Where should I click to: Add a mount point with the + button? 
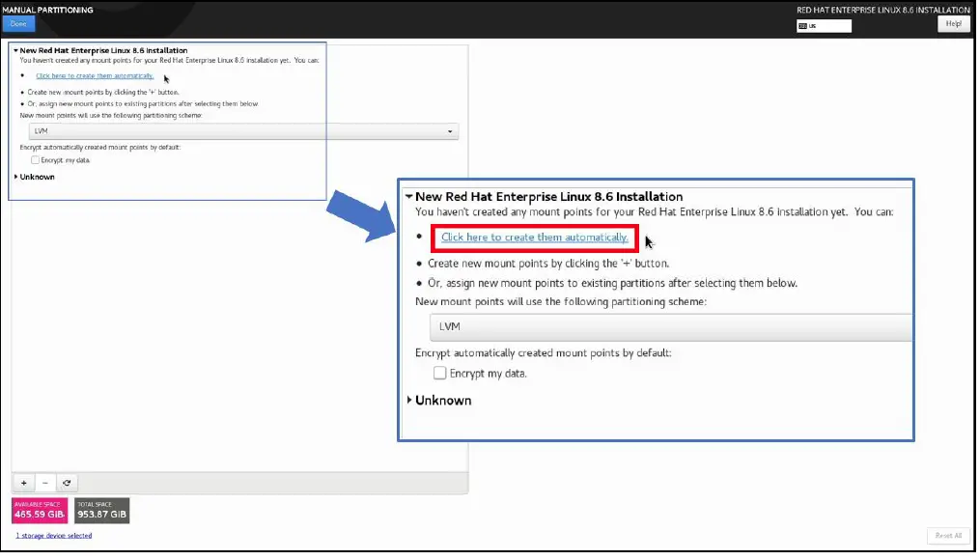tap(24, 483)
